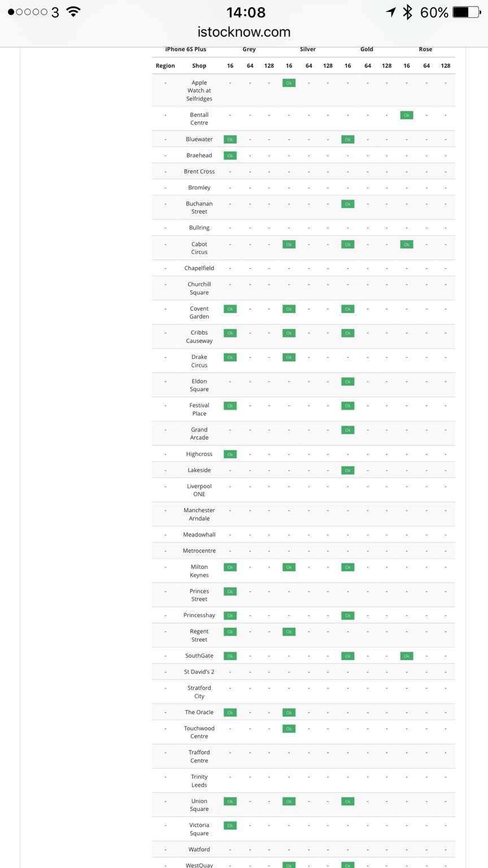Viewport: 488px width, 868px height.
Task: Click Buchanan Street's Gold 16 Ok badge
Action: (347, 204)
